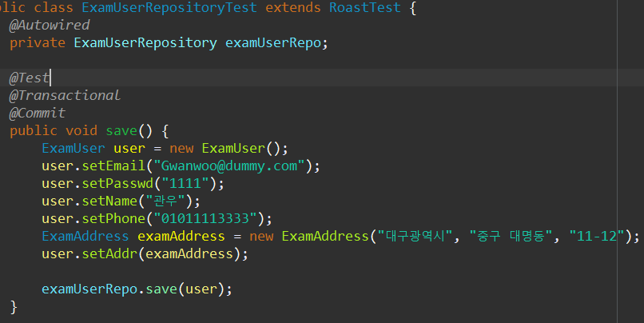Image resolution: width=644 pixels, height=323 pixels.
Task: Click the setEmail method call
Action: click(x=113, y=166)
